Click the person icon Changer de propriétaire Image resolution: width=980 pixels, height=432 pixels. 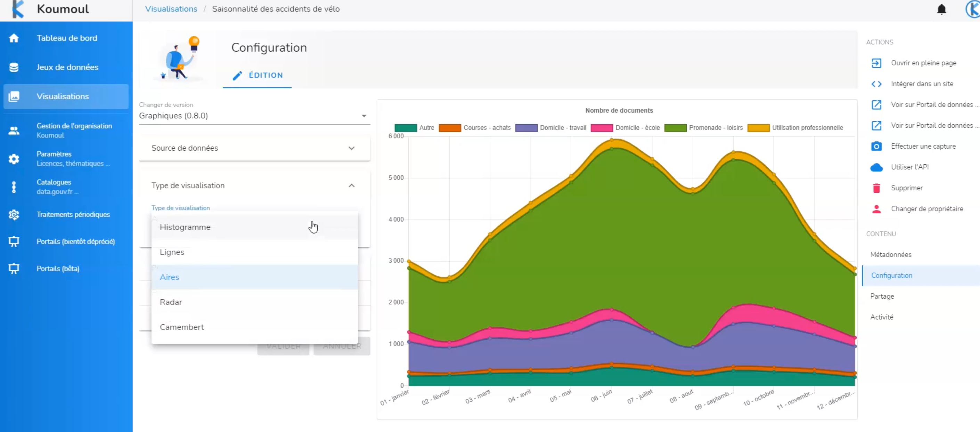[x=876, y=209]
